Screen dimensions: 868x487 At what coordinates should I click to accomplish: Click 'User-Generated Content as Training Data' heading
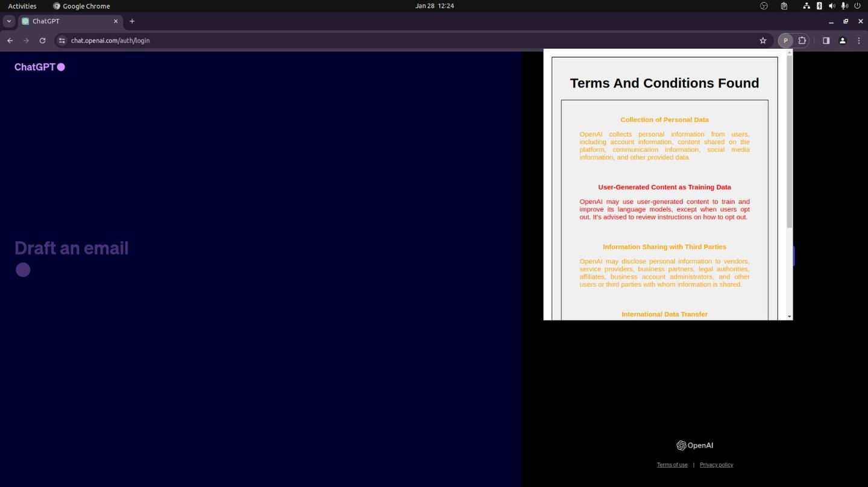[x=664, y=187]
